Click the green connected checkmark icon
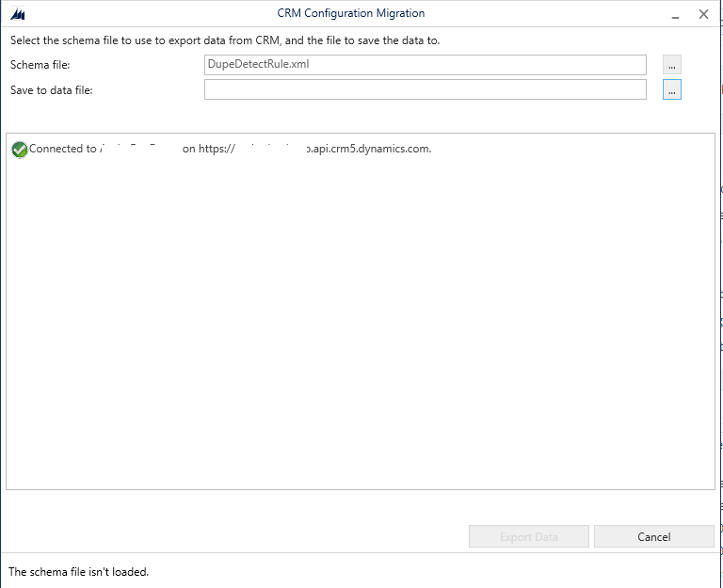Image resolution: width=723 pixels, height=588 pixels. point(19,149)
